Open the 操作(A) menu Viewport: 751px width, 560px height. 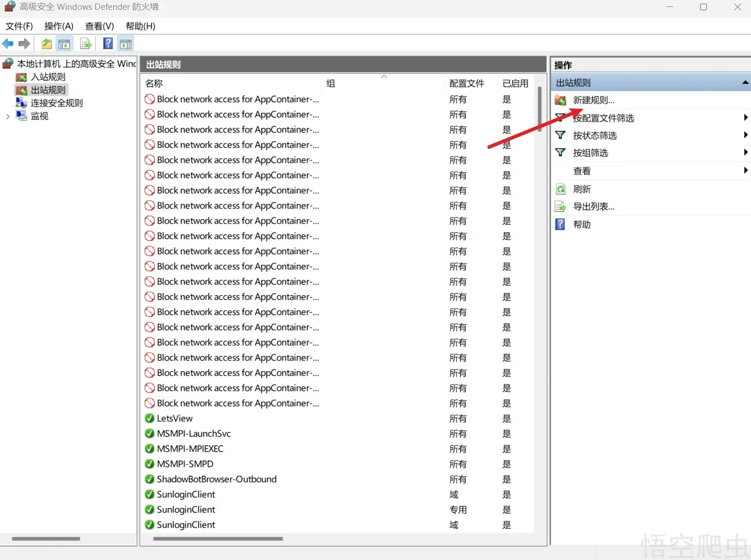59,26
